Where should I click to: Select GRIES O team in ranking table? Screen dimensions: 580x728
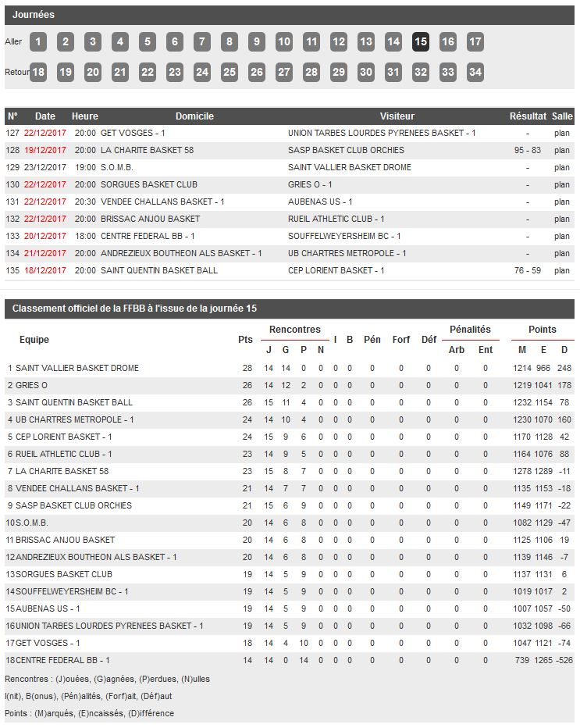tap(32, 386)
